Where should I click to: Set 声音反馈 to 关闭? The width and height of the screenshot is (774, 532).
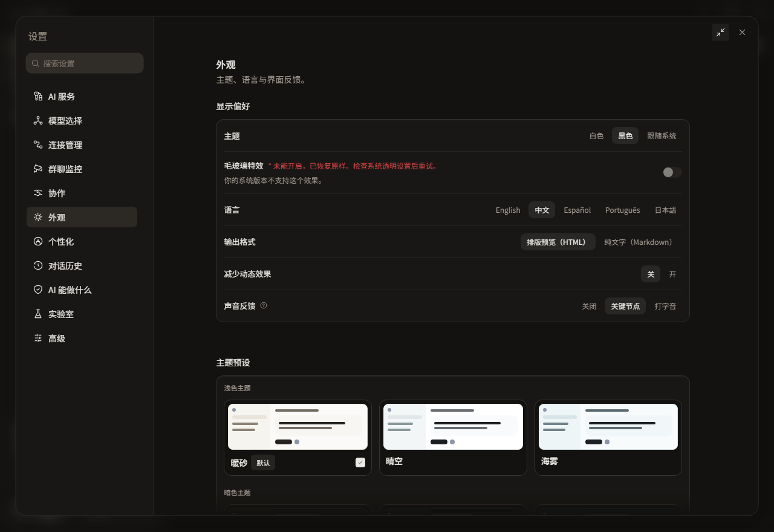(589, 306)
